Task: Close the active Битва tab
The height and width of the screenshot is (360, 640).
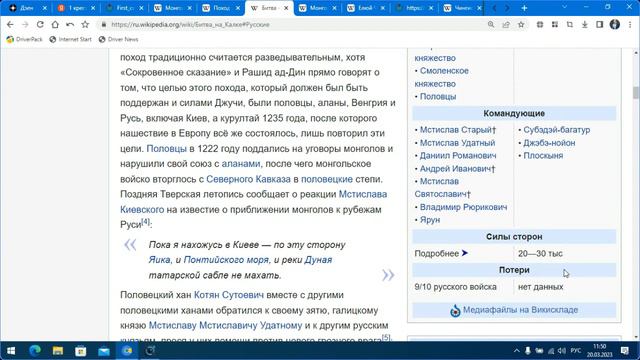Action: (286, 8)
